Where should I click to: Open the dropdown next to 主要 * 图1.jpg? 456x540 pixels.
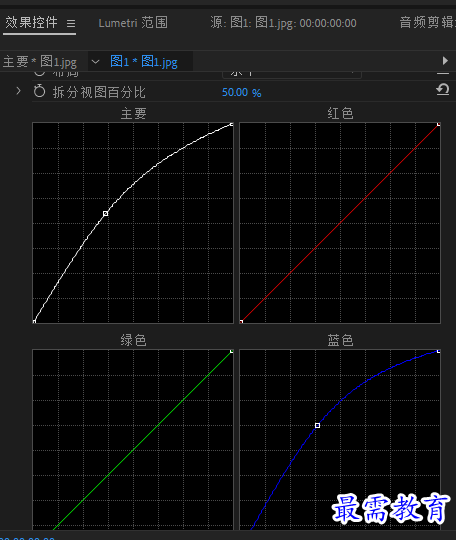(x=95, y=62)
